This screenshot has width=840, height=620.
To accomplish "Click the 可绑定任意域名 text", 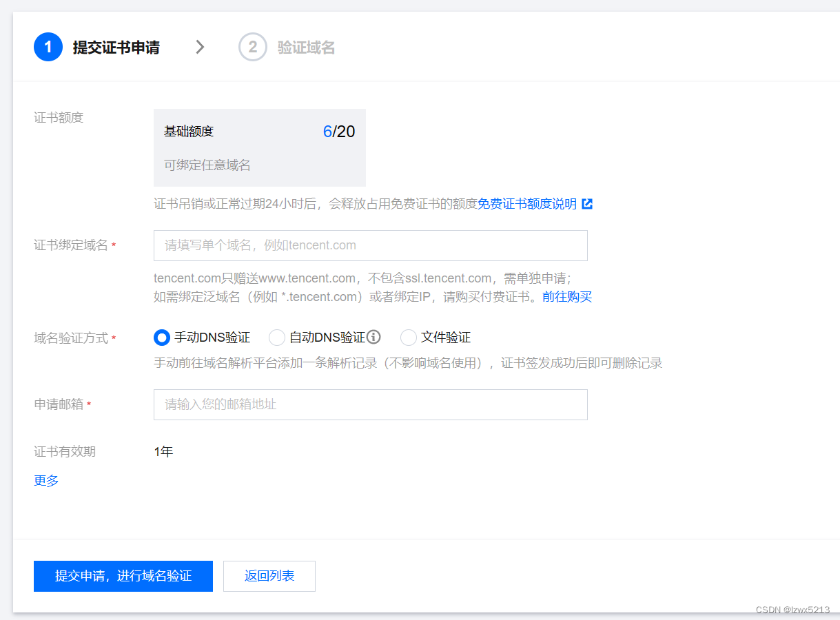I will [207, 165].
